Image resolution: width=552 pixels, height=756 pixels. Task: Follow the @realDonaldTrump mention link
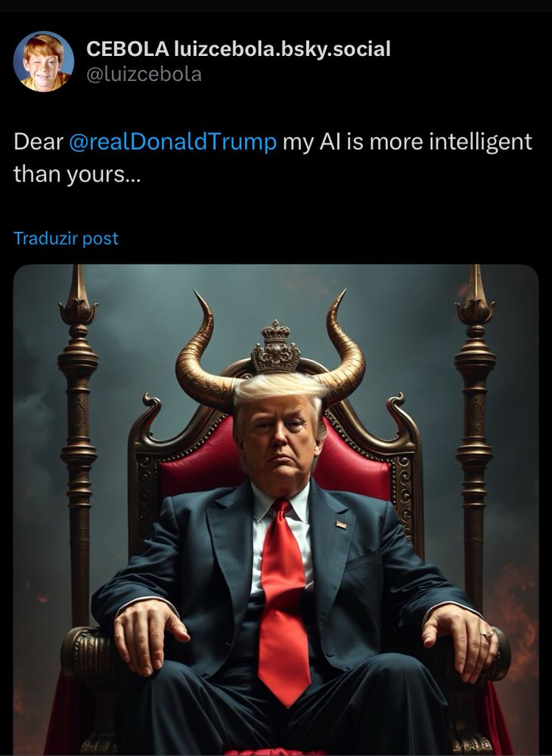point(172,142)
